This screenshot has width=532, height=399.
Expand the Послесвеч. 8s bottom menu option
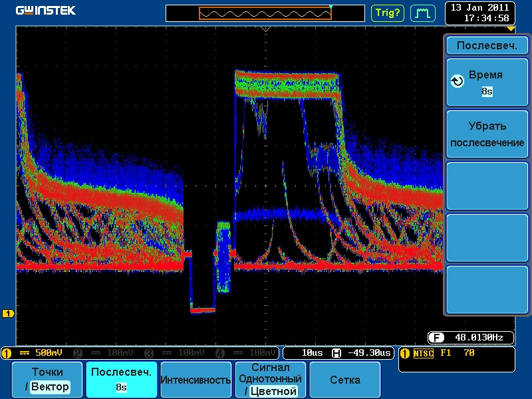point(121,379)
